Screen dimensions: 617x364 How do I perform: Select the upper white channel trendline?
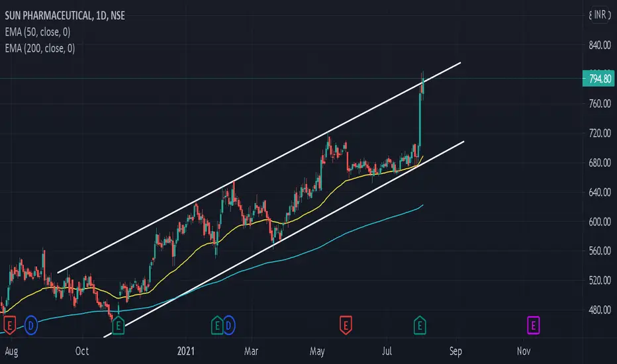click(259, 167)
